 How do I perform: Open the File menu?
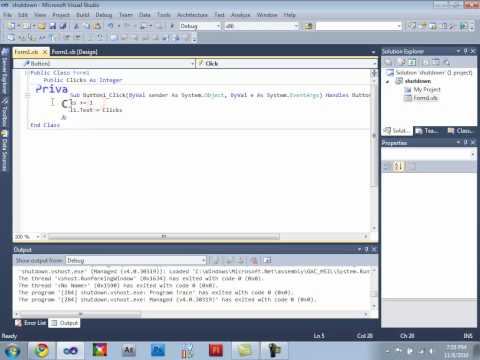(8, 15)
